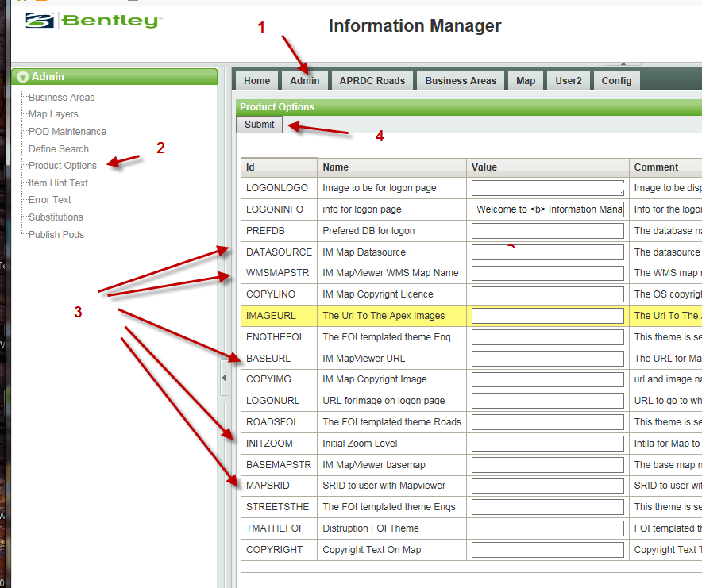
Task: Open the Map tab
Action: point(525,80)
